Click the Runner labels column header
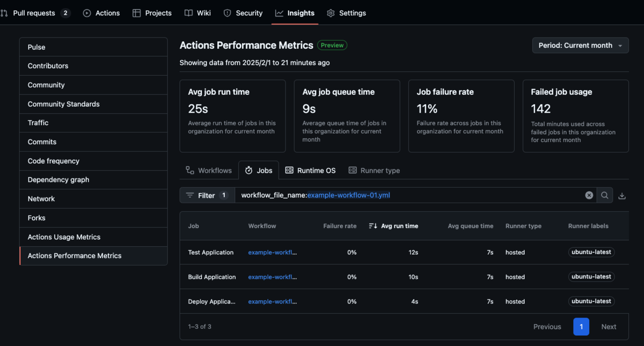 [588, 226]
